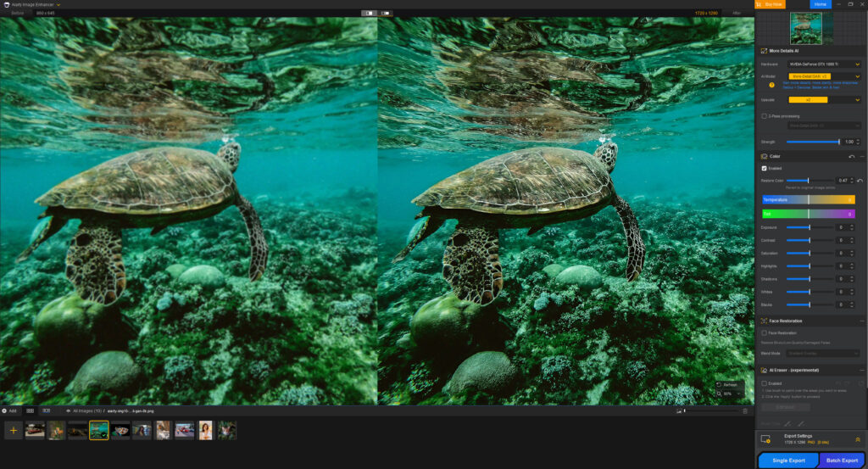Click the Strength value stepper arrows
This screenshot has height=469, width=868.
[x=859, y=142]
